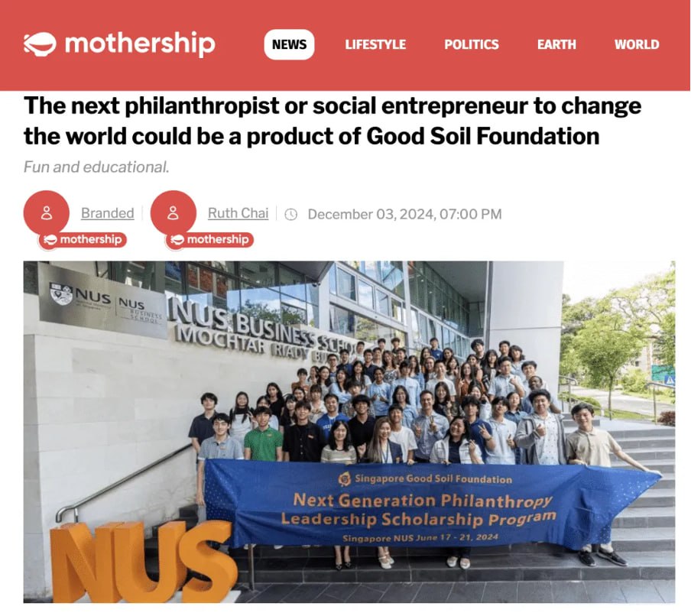Click mothership badge under Branded avatar

pyautogui.click(x=83, y=240)
